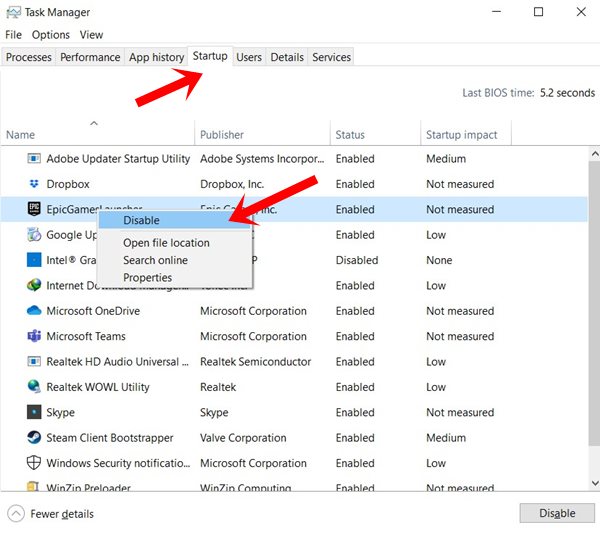Click Medium impact in Adobe Updater row
This screenshot has height=535, width=600.
(x=446, y=159)
